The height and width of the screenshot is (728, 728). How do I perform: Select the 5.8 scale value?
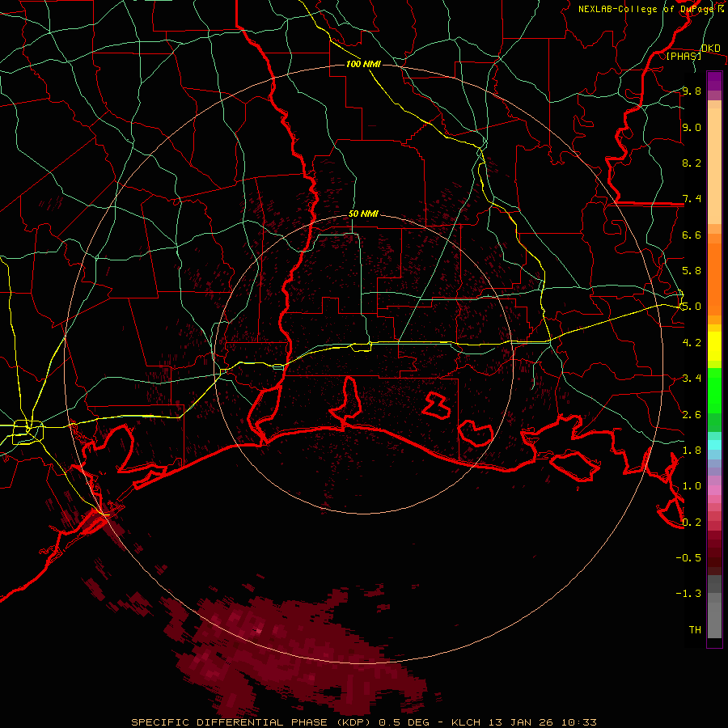pyautogui.click(x=692, y=271)
